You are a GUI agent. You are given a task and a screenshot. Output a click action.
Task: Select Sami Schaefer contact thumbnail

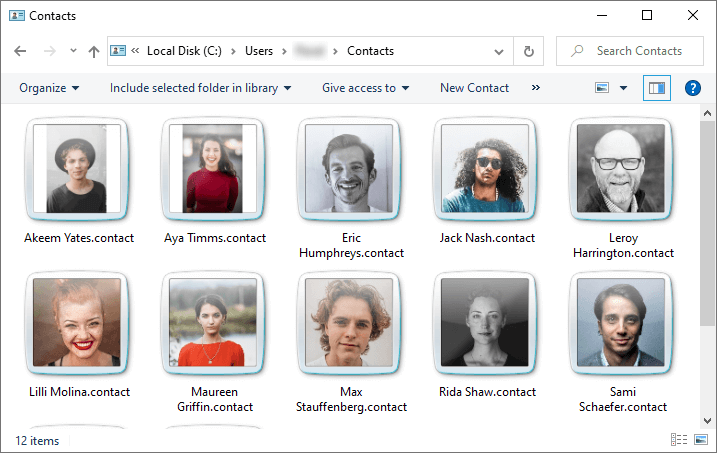(x=621, y=323)
